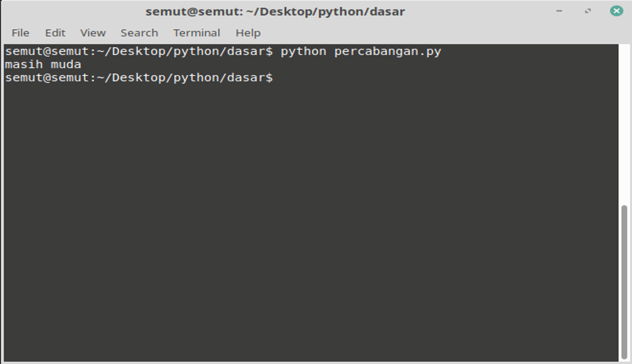
Task: Minimize the terminal window
Action: click(x=559, y=11)
